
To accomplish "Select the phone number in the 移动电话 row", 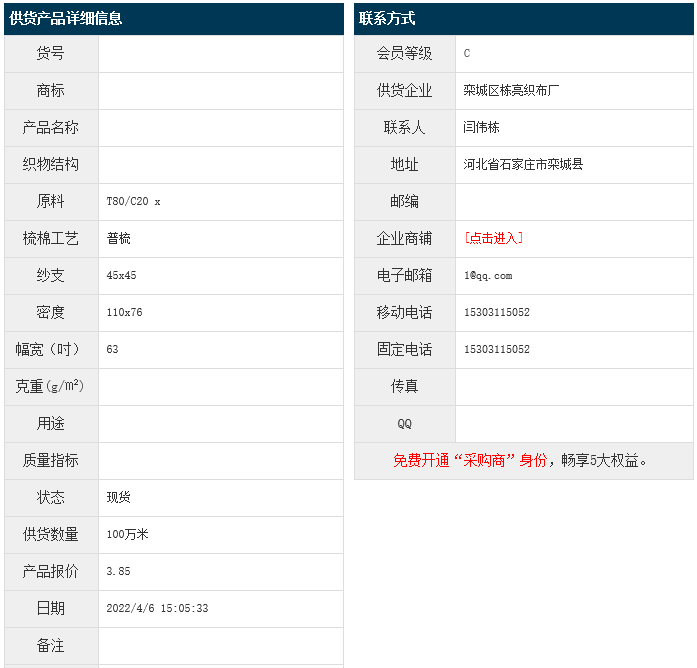I will [x=497, y=312].
